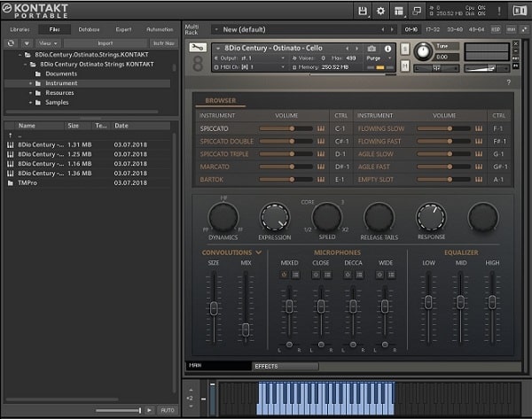Click the EXPRESSION knob

275,217
